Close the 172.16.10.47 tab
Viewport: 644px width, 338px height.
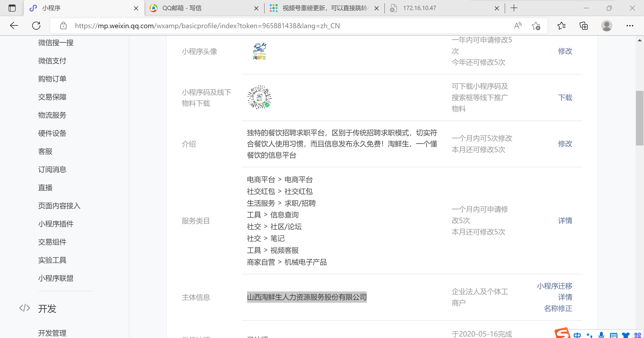tap(497, 8)
